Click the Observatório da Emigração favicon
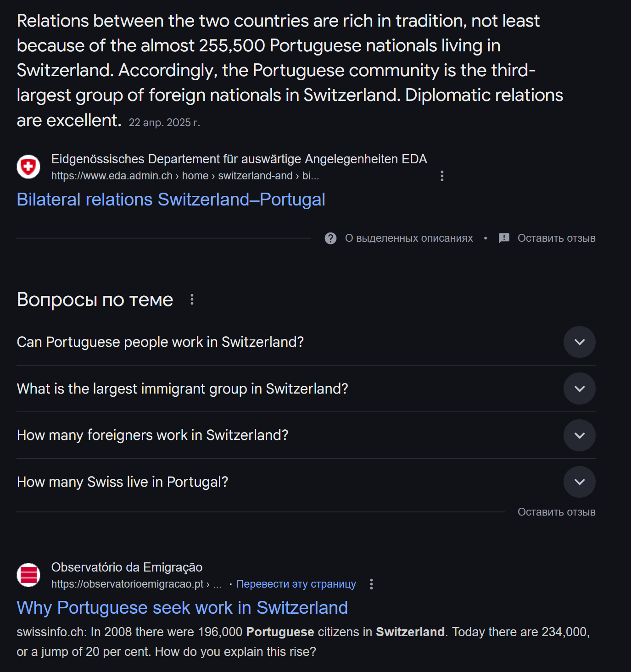 coord(28,575)
